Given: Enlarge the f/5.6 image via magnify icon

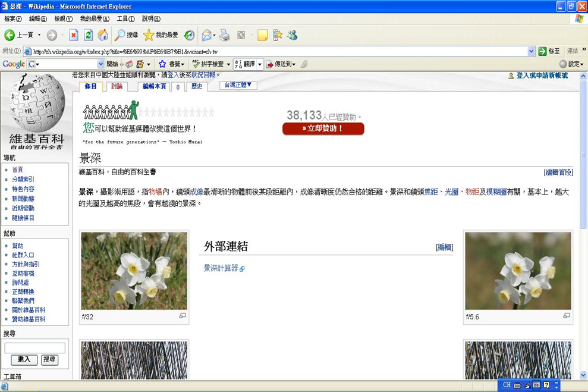Looking at the screenshot, I should pyautogui.click(x=566, y=316).
